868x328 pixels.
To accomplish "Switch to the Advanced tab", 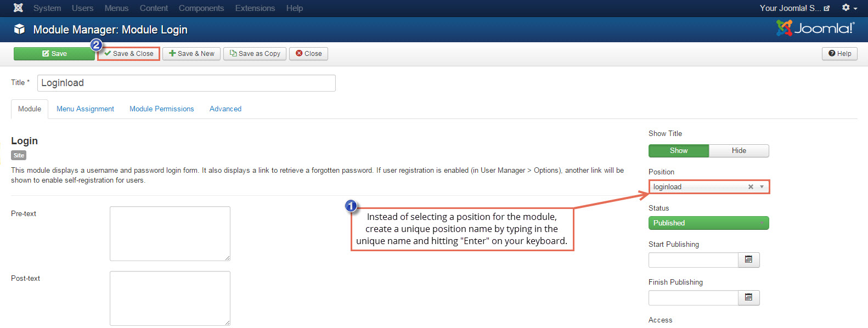I will pyautogui.click(x=225, y=109).
